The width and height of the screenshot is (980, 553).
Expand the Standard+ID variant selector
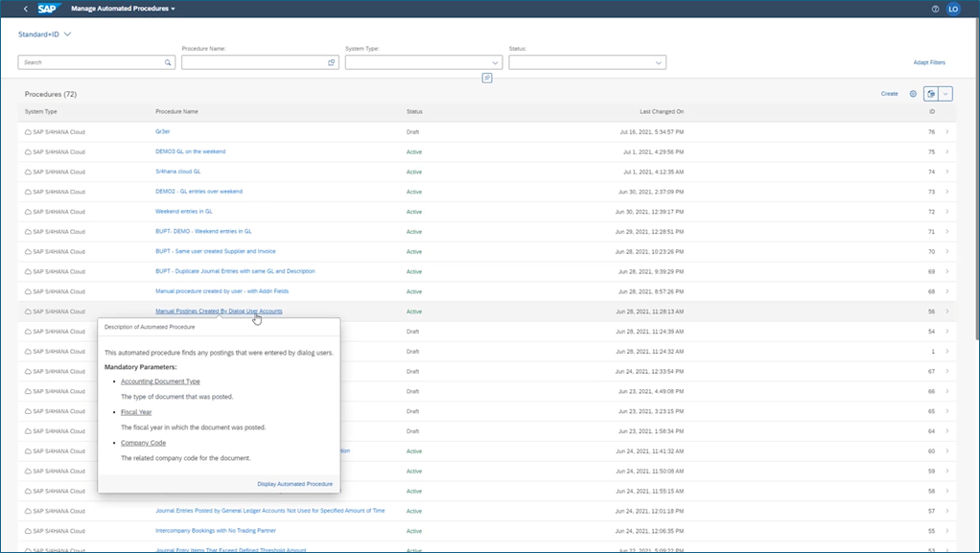[45, 35]
